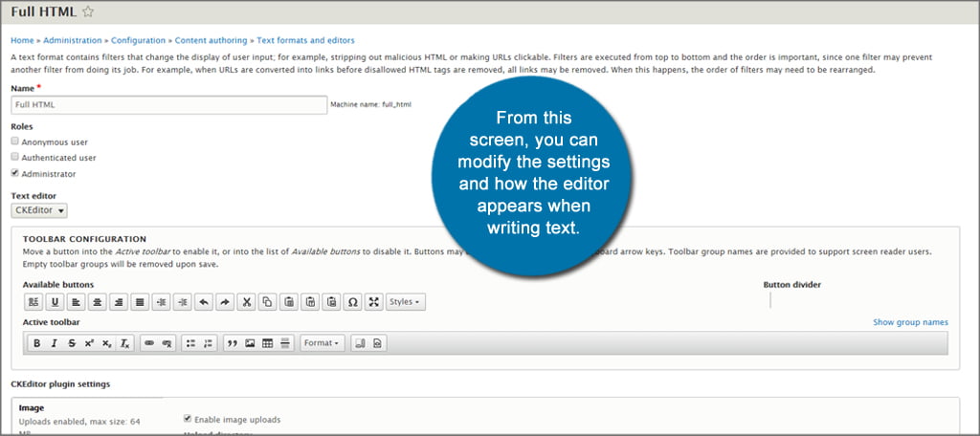Add Full HTML page to shortcuts star
Screen dimensions: 980x436
[x=88, y=11]
